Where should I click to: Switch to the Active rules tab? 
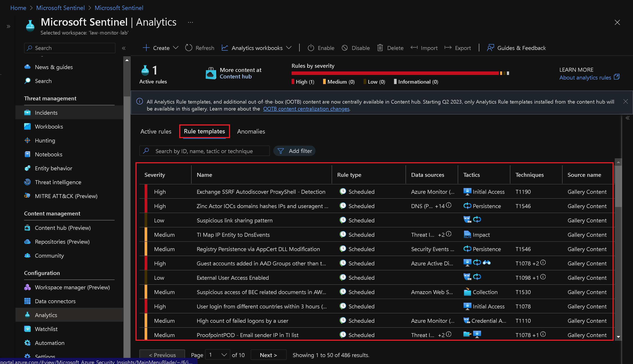pyautogui.click(x=156, y=131)
